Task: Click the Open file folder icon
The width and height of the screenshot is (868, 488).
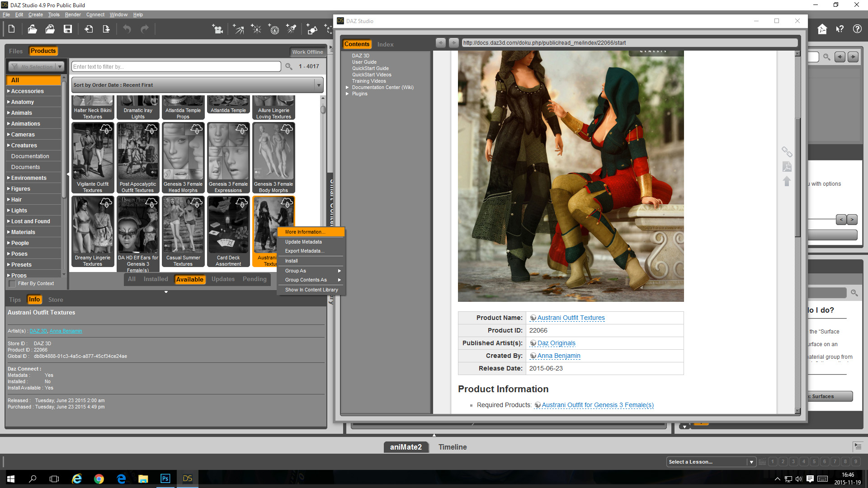Action: pos(32,29)
